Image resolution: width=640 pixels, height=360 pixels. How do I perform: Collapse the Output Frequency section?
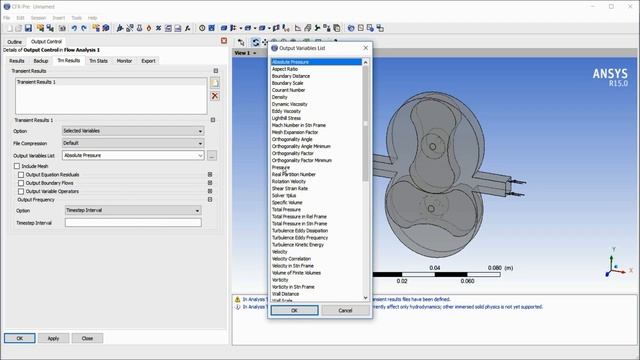(210, 200)
